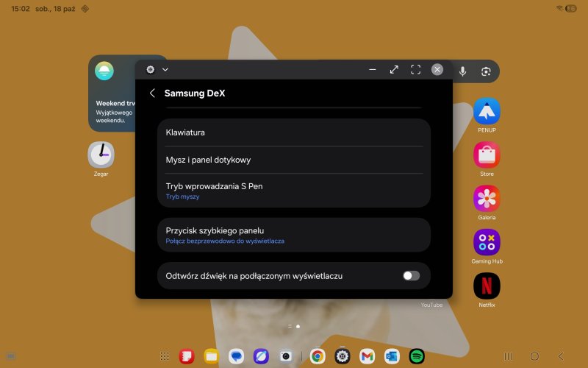Toggle Odtwórz dźwięk na podłączonym wyświetlaczu switch
Screen dimensions: 588x368
411,275
